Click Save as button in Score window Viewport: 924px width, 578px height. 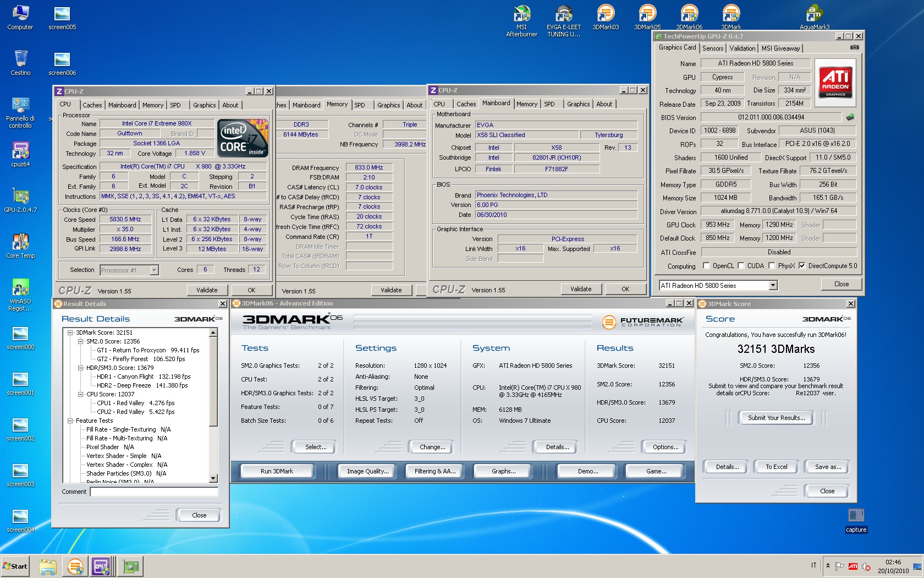point(828,467)
